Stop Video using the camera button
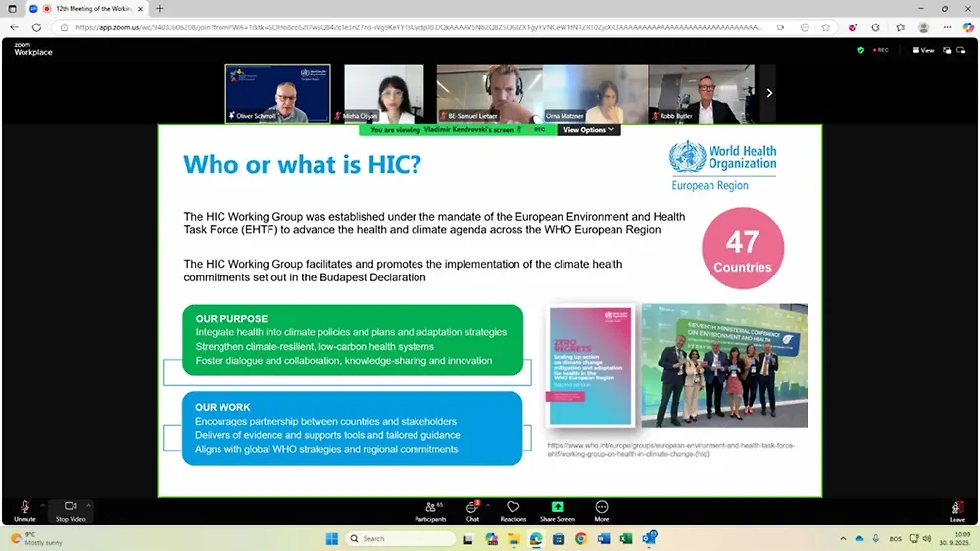This screenshot has height=551, width=980. [x=70, y=508]
